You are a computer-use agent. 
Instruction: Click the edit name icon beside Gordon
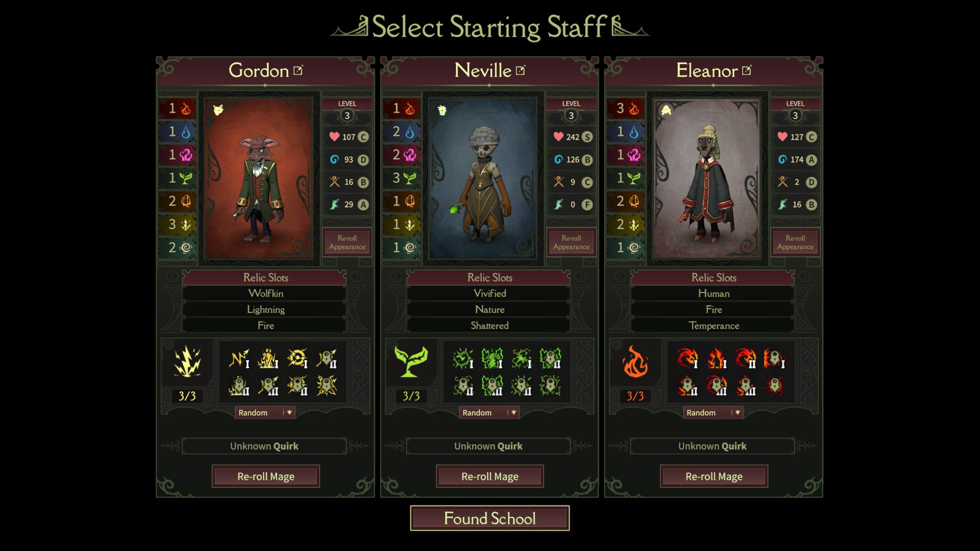298,70
